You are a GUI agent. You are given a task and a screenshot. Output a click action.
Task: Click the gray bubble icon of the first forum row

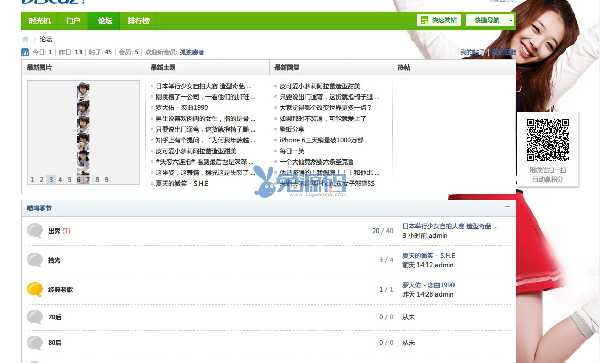pos(34,231)
